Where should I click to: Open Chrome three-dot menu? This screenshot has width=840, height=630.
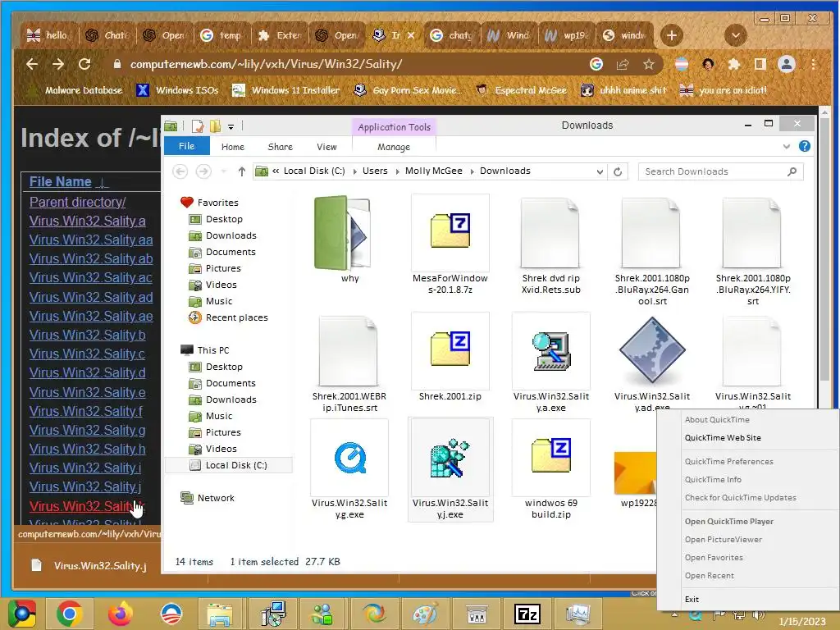(813, 65)
